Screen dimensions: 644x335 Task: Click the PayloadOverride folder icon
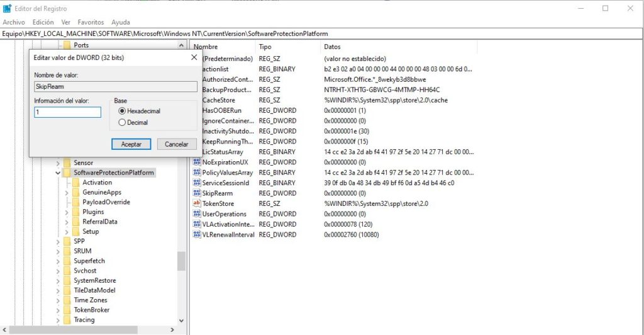(75, 202)
